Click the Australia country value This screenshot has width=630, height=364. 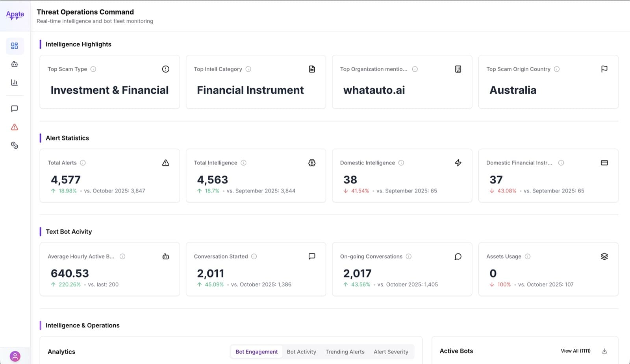point(513,90)
